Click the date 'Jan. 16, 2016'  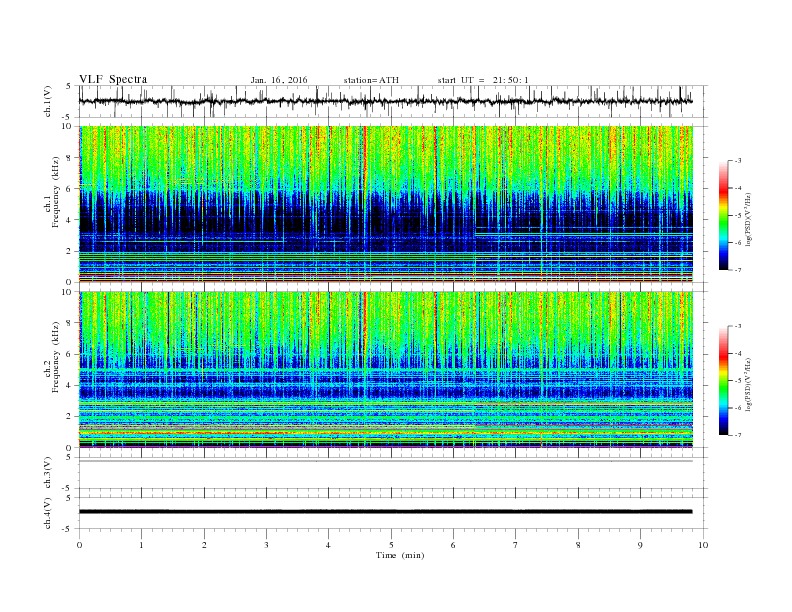tap(279, 80)
